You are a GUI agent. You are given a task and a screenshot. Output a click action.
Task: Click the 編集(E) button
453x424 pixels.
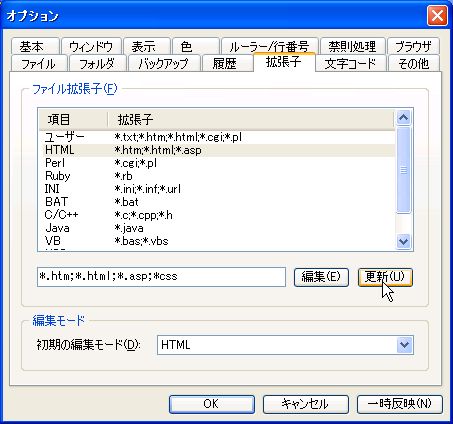321,277
